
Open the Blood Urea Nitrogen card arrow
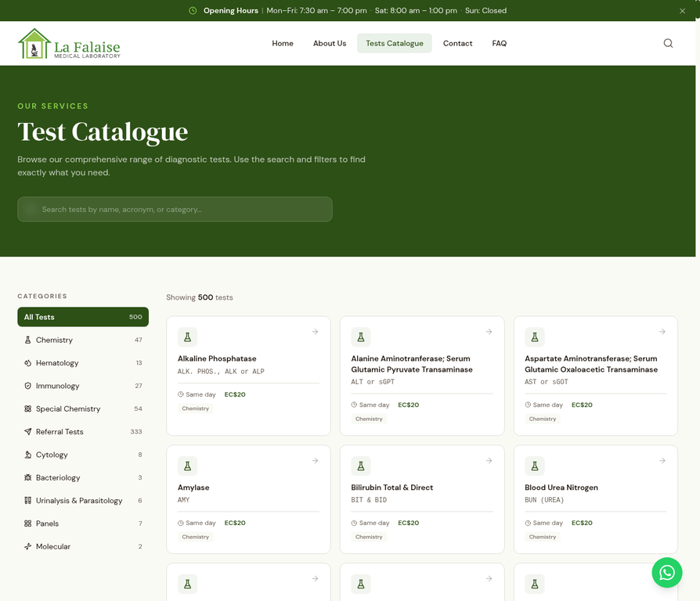[662, 461]
